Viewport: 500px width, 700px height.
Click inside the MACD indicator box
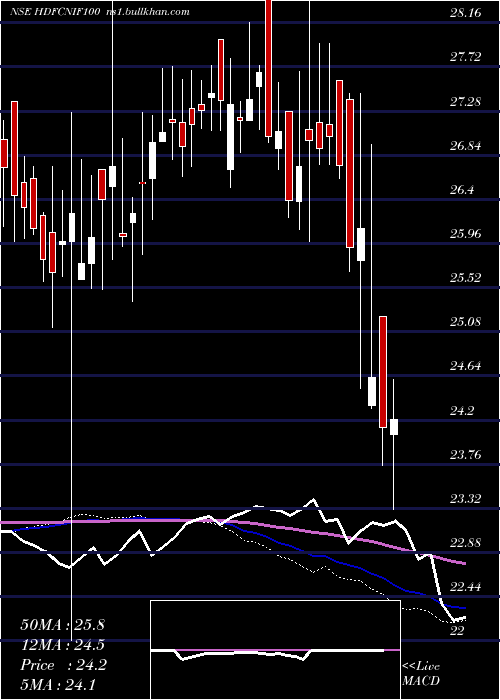275,650
